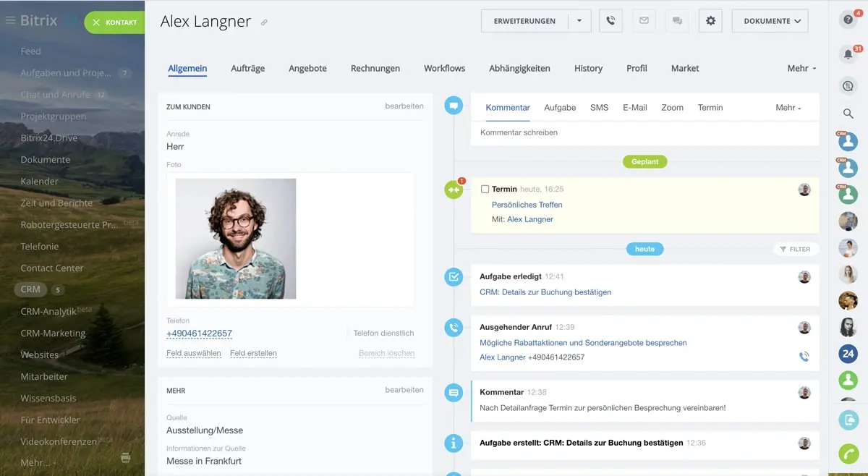Screen dimensions: 868x476
Task: Open the DOKUMENTE dropdown
Action: (x=770, y=21)
